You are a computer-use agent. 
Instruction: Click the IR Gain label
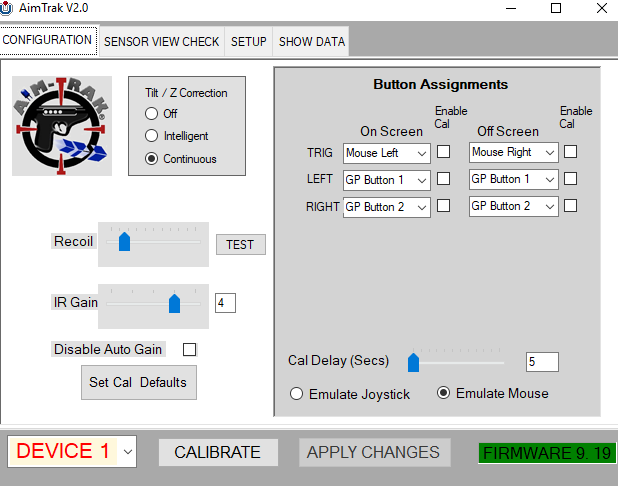click(75, 302)
